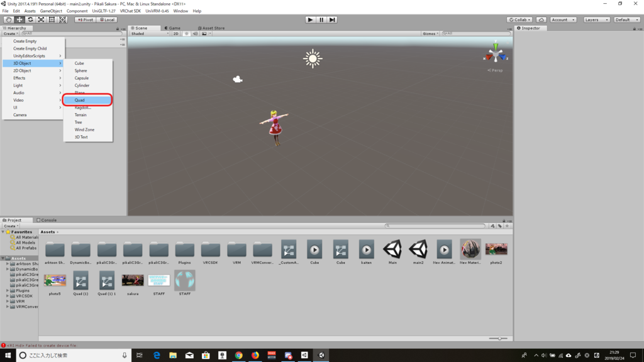
Task: Adjust the asset icon size slider
Action: pos(498,339)
